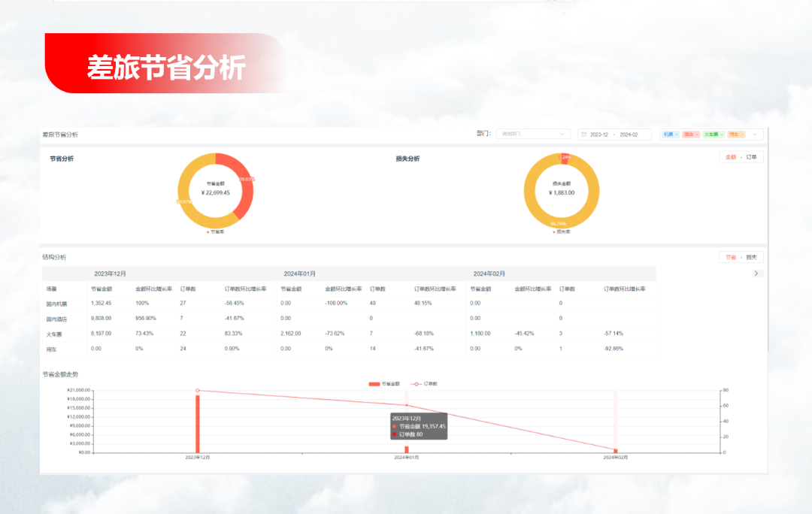Click the 节省金额走势 section title

[60, 374]
